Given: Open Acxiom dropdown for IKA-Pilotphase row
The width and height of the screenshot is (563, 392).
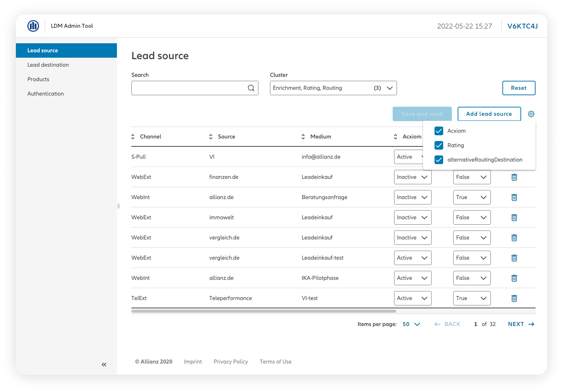Looking at the screenshot, I should [x=413, y=278].
